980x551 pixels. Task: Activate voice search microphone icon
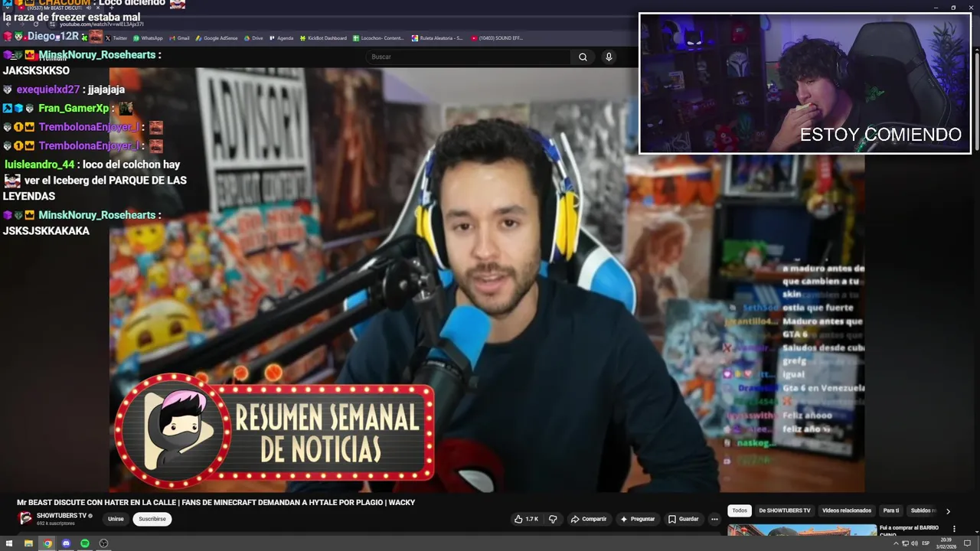(x=609, y=57)
